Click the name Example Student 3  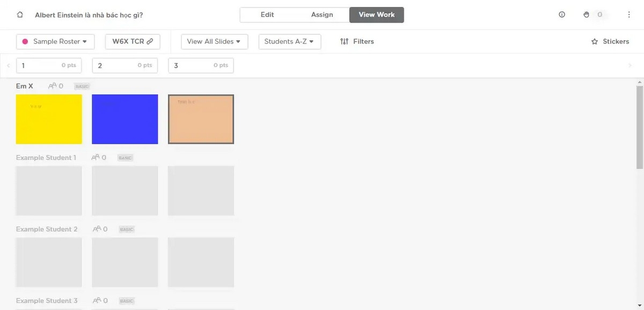47,300
